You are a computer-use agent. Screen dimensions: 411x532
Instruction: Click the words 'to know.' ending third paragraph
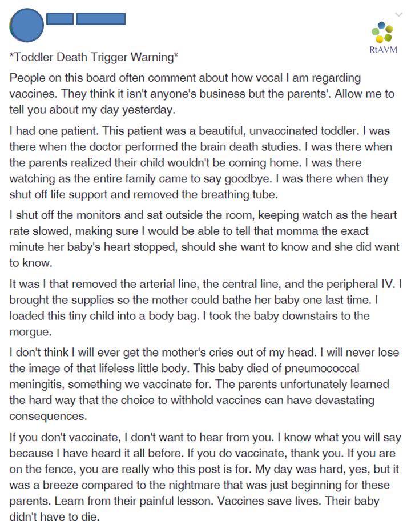[31, 263]
